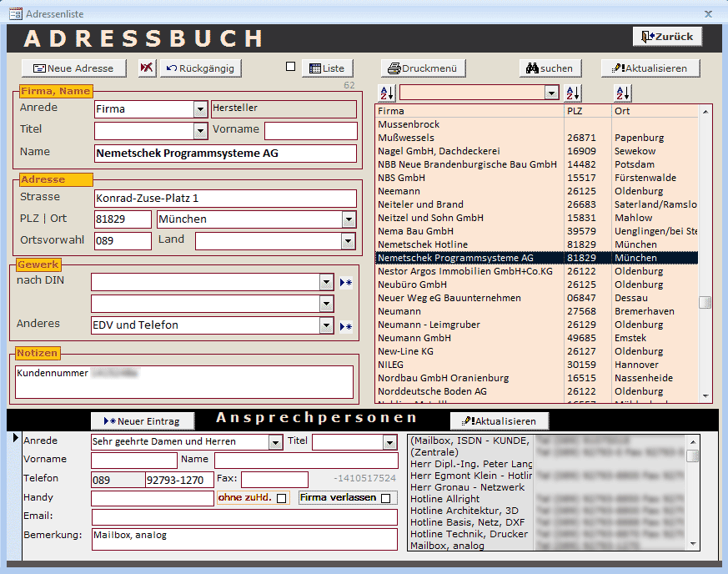This screenshot has height=574, width=728.
Task: Expand the Land dropdown
Action: pyautogui.click(x=348, y=241)
